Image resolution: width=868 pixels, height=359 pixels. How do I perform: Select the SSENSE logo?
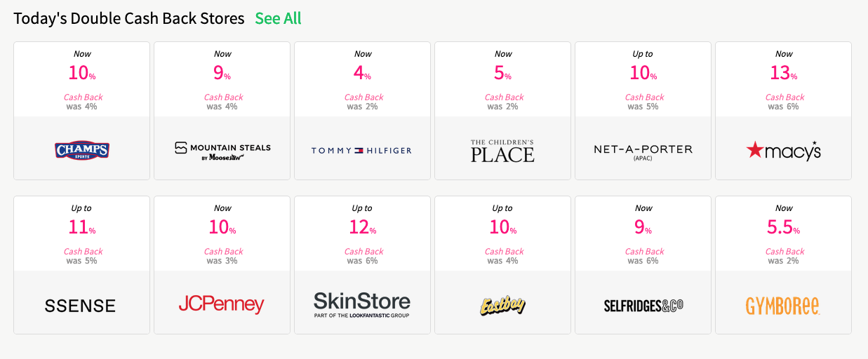point(80,306)
